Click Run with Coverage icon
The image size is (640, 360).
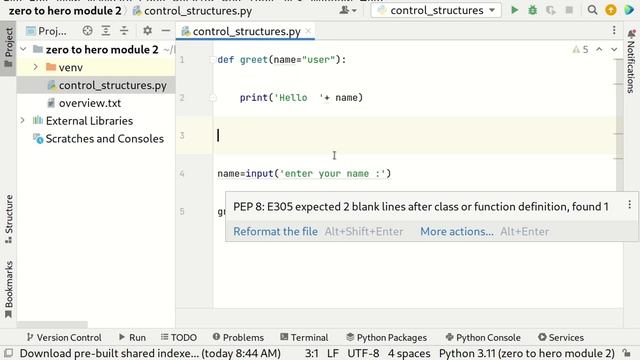click(x=550, y=10)
